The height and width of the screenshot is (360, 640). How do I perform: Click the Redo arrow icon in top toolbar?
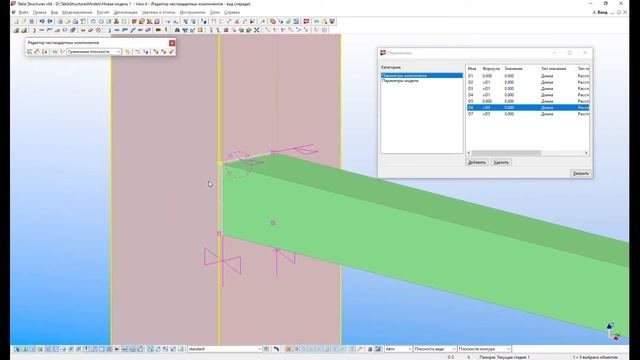coord(50,21)
